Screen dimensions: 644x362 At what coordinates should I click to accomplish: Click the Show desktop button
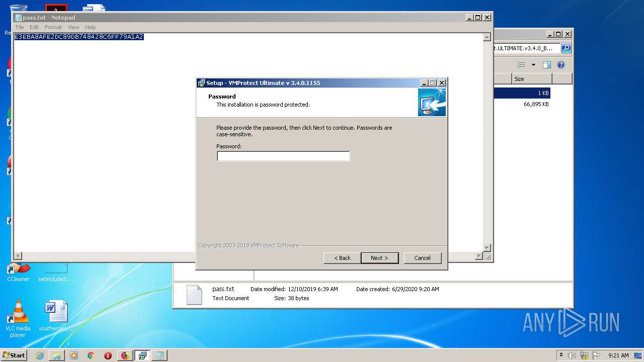click(x=639, y=355)
